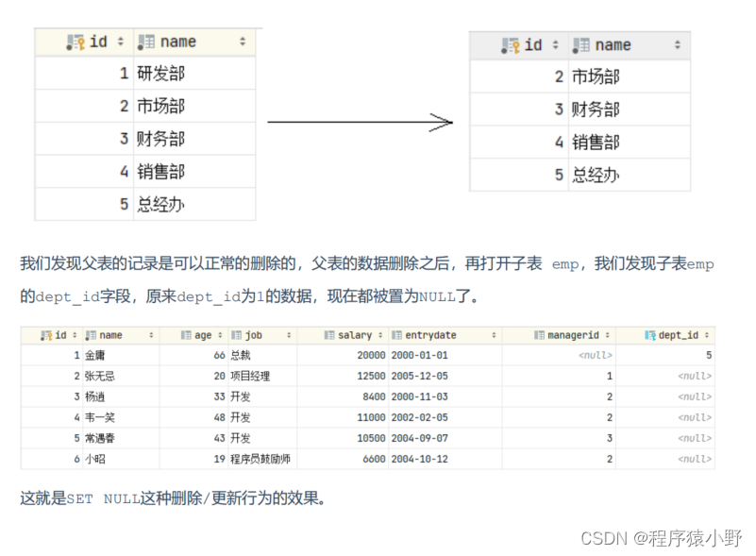This screenshot has height=556, width=756.
Task: Click the column icon beside the entrydate header
Action: tap(397, 335)
